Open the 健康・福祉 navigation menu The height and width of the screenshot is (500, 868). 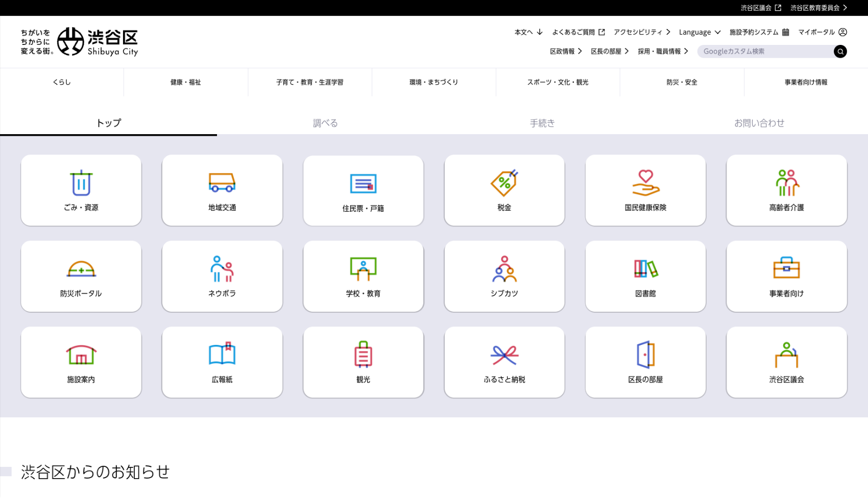pos(186,82)
